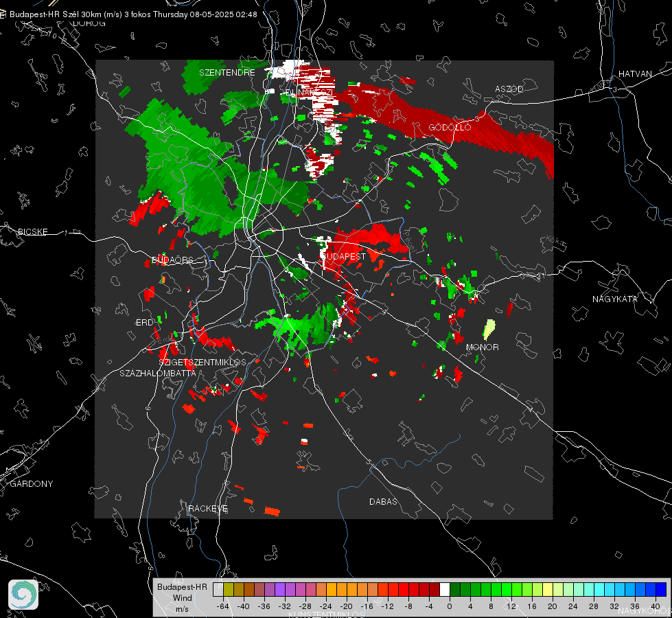Screen dimensions: 672x618
Task: Click the DABAS city label
Action: 383,501
